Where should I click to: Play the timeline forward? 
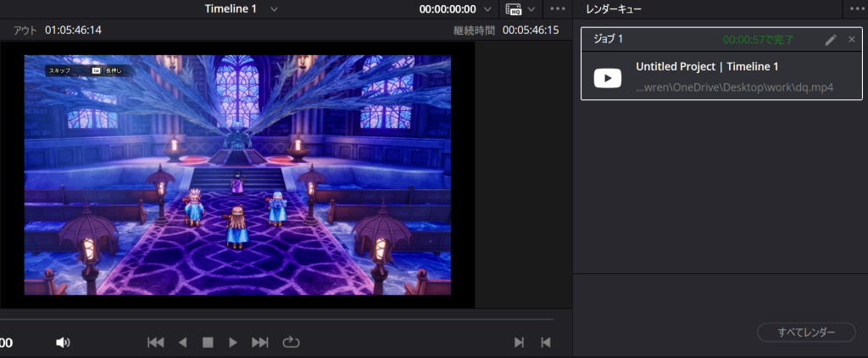(x=233, y=342)
